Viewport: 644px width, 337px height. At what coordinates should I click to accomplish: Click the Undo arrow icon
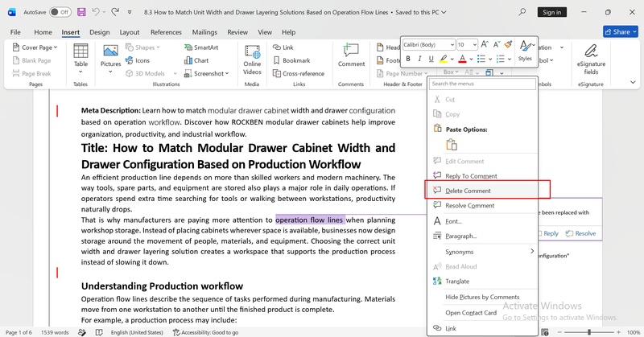[x=96, y=12]
